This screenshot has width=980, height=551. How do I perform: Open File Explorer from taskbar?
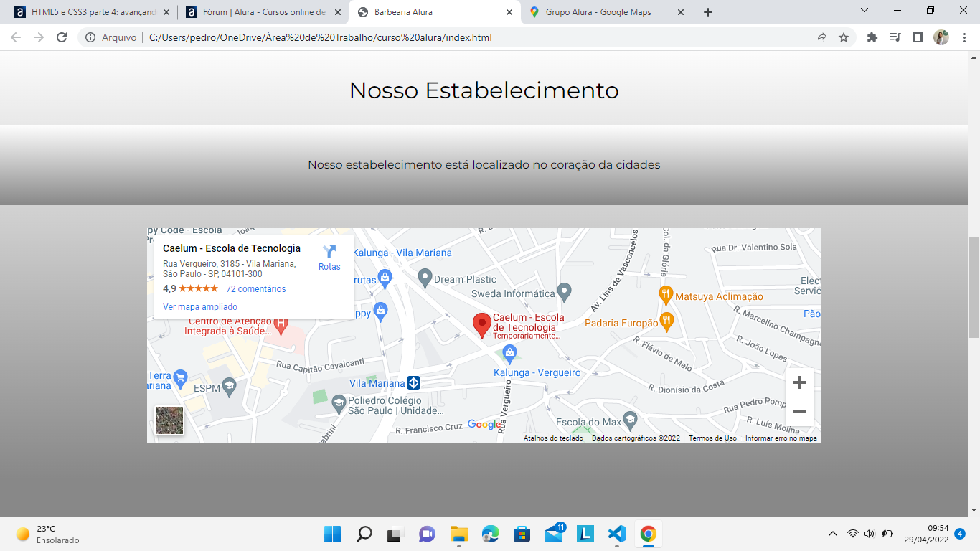click(458, 534)
